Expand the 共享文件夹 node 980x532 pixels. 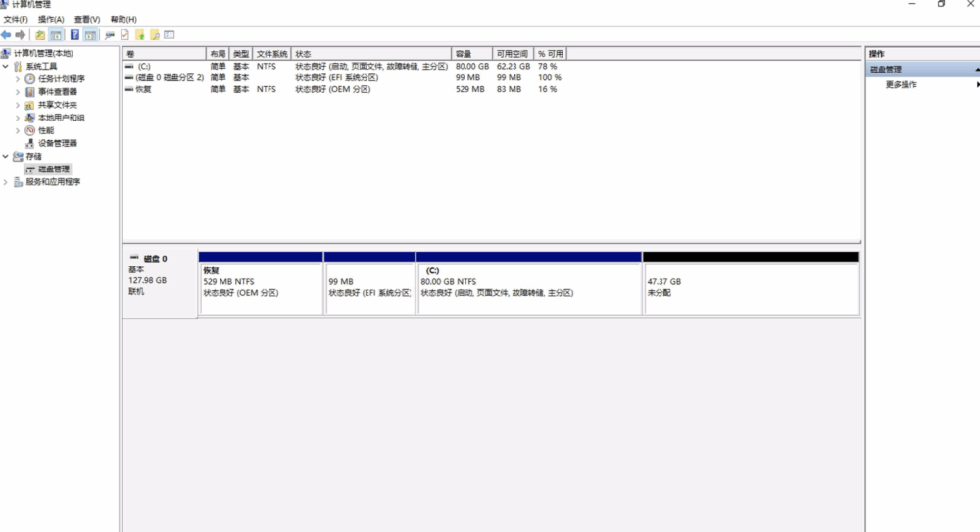click(18, 105)
